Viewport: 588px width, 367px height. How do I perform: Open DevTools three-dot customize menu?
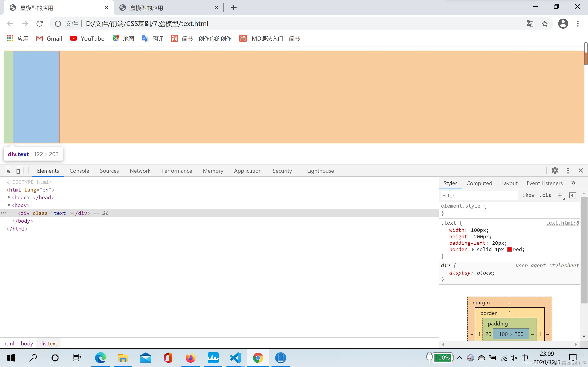point(568,171)
